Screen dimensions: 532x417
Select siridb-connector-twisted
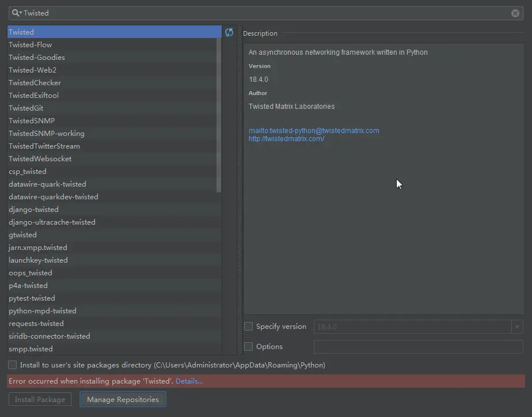click(x=115, y=336)
